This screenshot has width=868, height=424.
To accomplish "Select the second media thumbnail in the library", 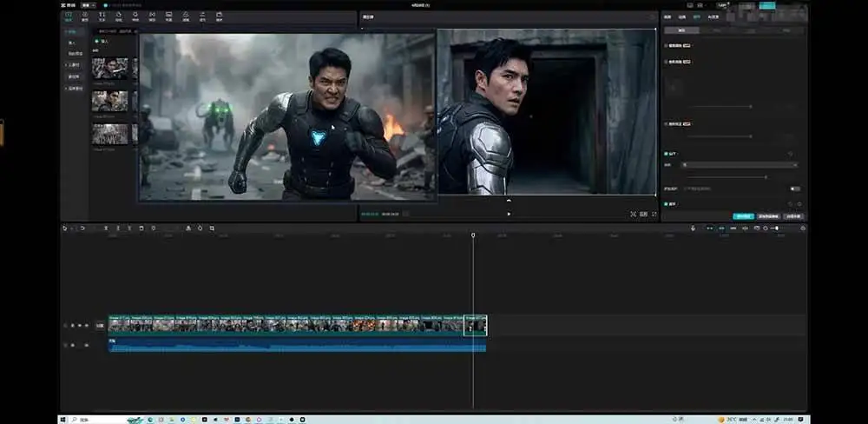I will pos(109,102).
